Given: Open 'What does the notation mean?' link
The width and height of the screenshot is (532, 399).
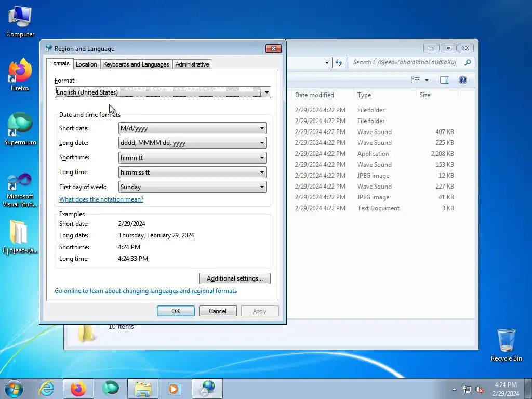Looking at the screenshot, I should point(101,199).
